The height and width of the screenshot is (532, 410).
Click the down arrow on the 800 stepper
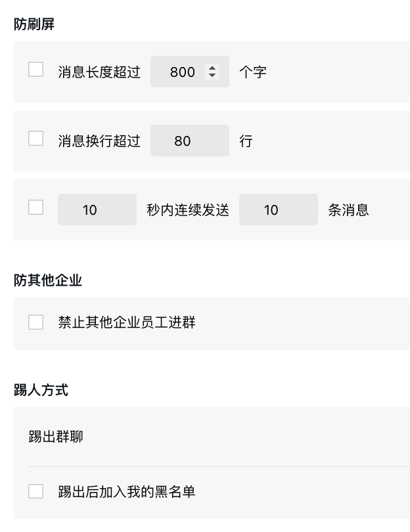pos(212,75)
